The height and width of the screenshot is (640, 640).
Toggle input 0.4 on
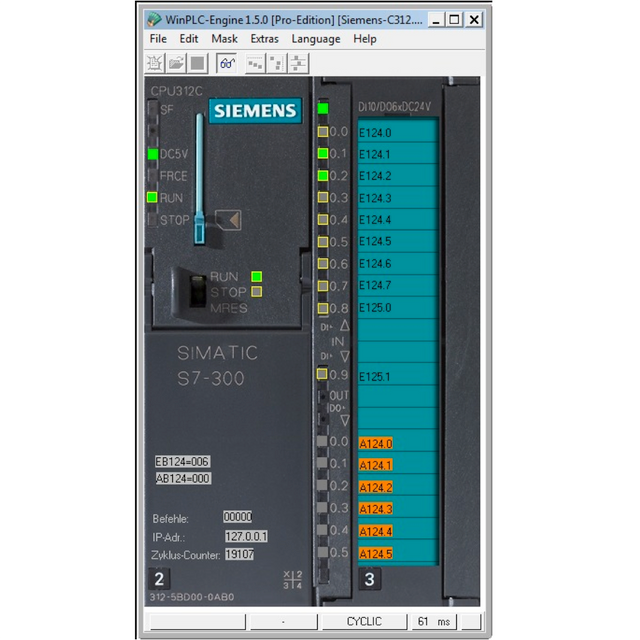tap(323, 220)
